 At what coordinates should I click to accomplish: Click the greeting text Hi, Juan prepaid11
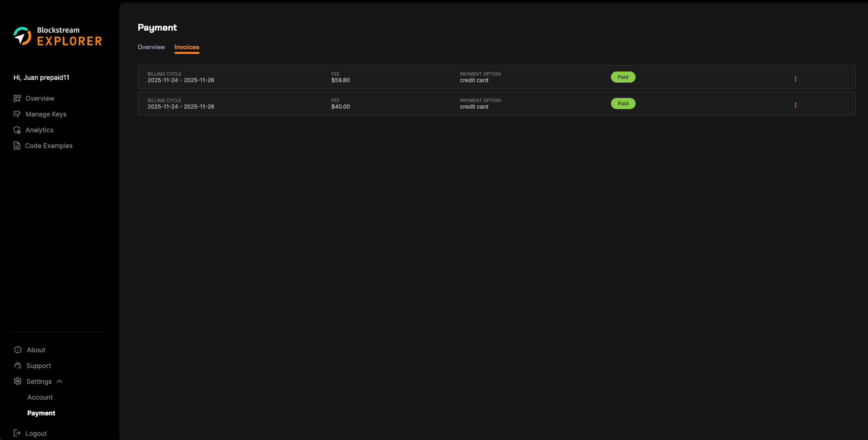coord(41,77)
